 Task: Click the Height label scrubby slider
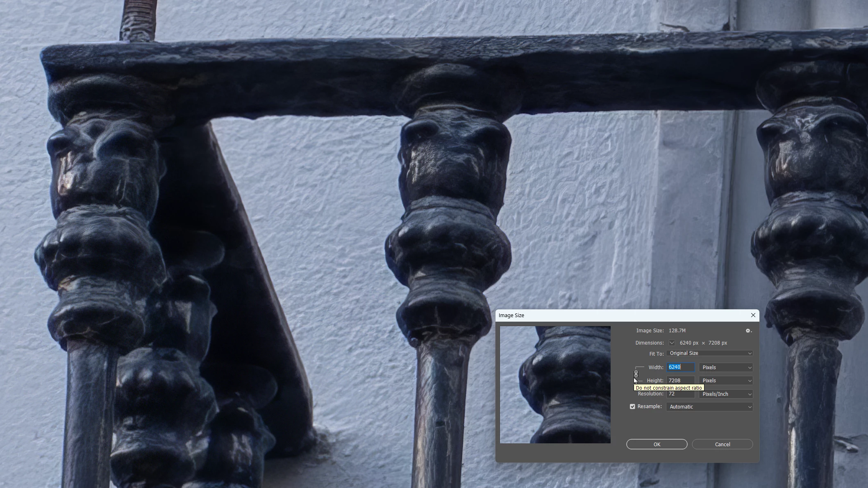[x=655, y=381]
